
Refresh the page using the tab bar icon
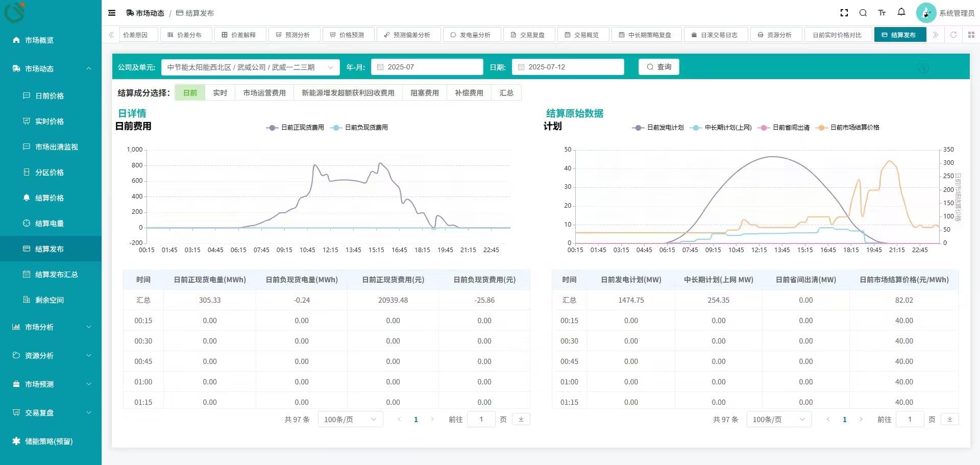coord(953,35)
